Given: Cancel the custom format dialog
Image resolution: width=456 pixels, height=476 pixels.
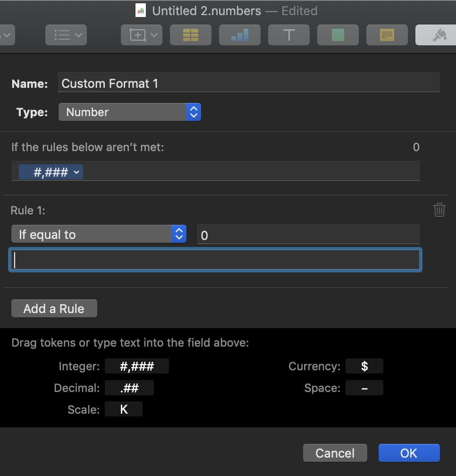Looking at the screenshot, I should [335, 453].
